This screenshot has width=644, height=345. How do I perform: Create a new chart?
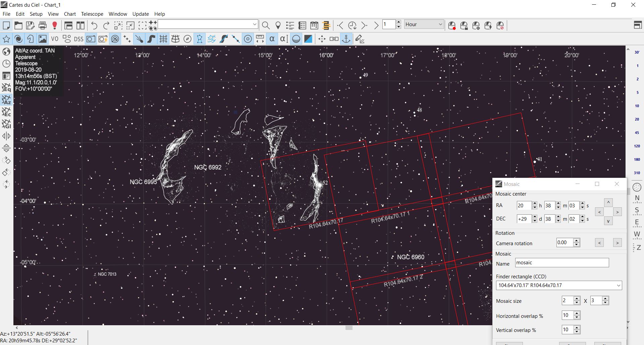tap(6, 25)
